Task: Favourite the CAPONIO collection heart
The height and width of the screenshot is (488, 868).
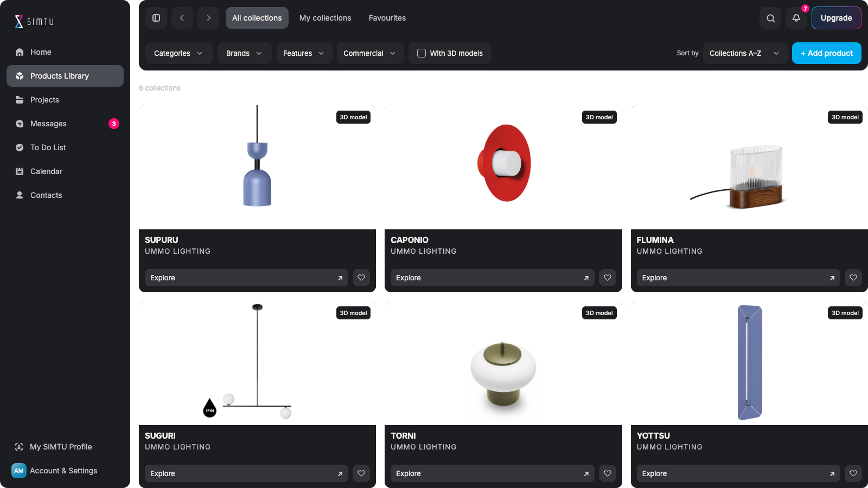Action: coord(608,278)
